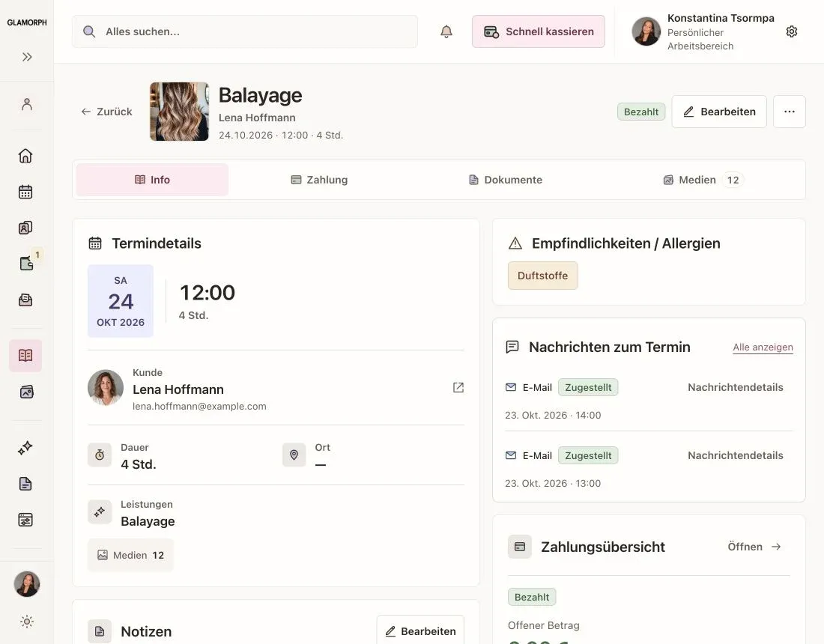The height and width of the screenshot is (644, 824).
Task: Click the envelope icon of 14:00 email
Action: point(511,387)
